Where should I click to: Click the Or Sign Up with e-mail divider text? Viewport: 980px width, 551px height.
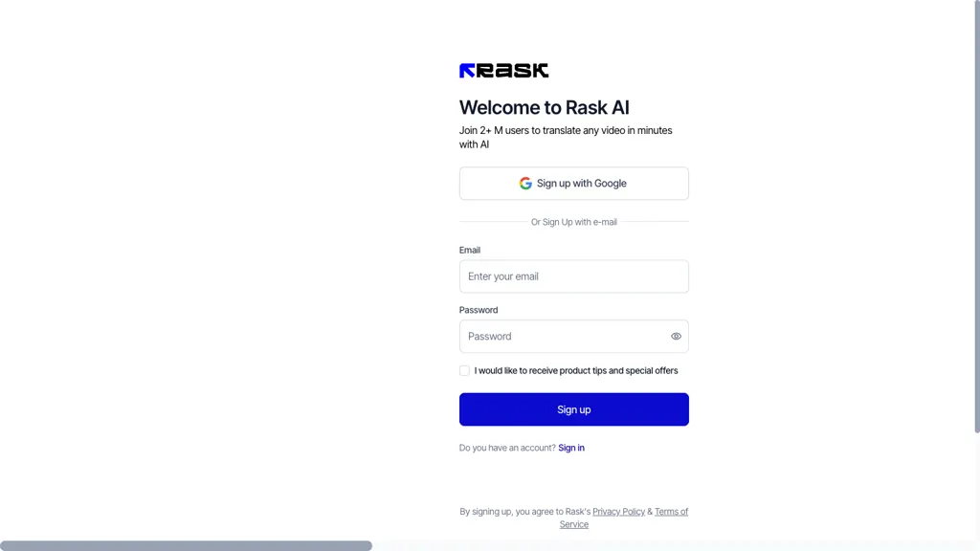click(x=574, y=221)
